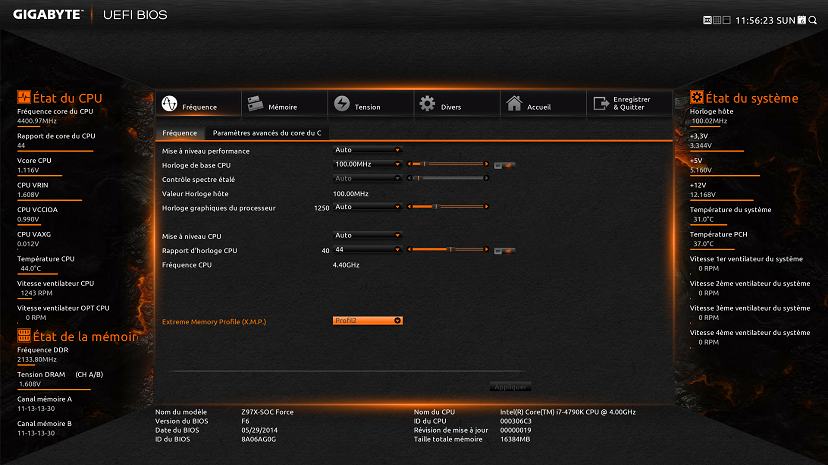This screenshot has width=828, height=465.
Task: Increase Horloge graphiques processeur with right arrow
Action: tap(486, 207)
